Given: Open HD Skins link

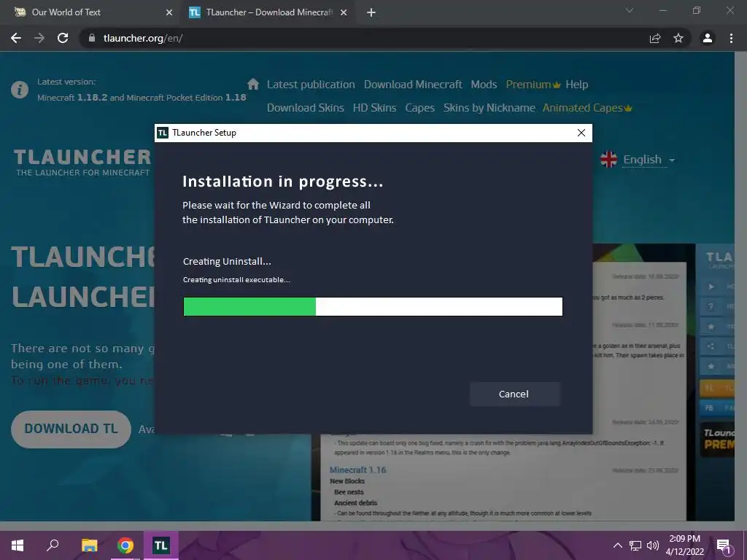Looking at the screenshot, I should (374, 108).
